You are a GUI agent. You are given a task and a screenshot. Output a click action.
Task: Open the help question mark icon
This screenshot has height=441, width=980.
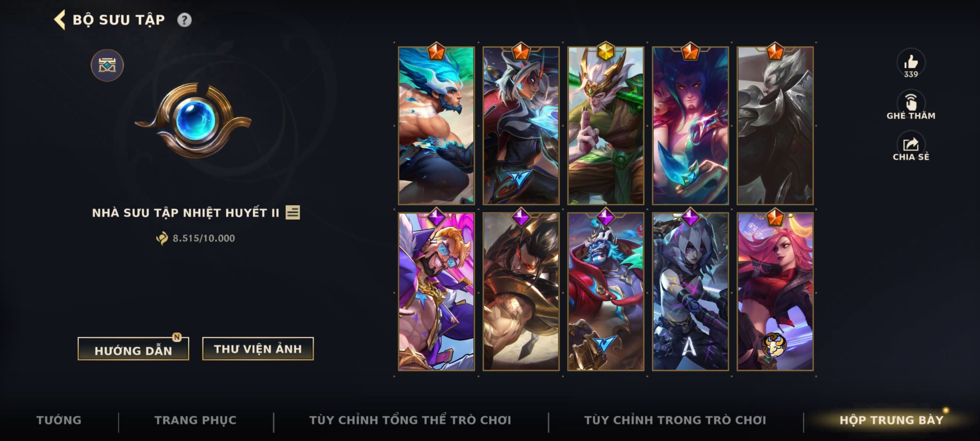(184, 20)
